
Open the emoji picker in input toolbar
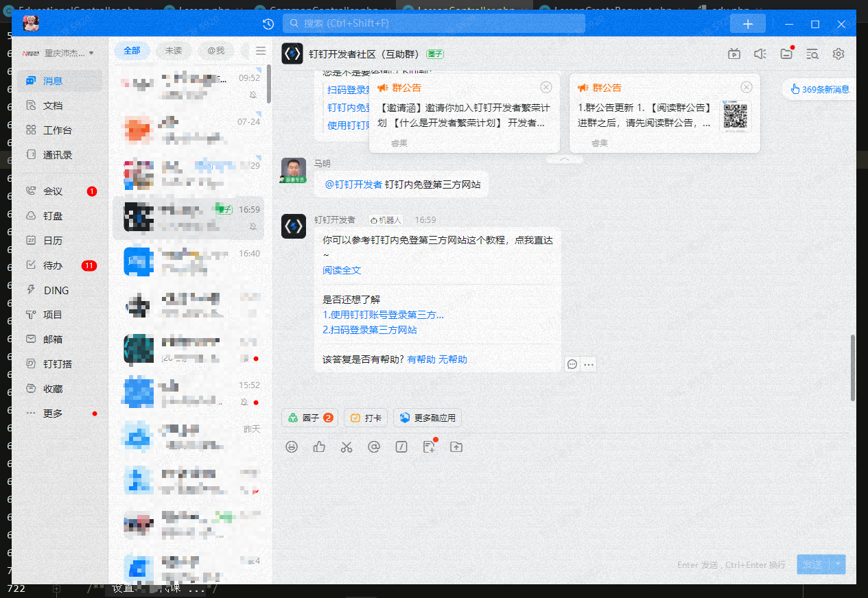(292, 447)
